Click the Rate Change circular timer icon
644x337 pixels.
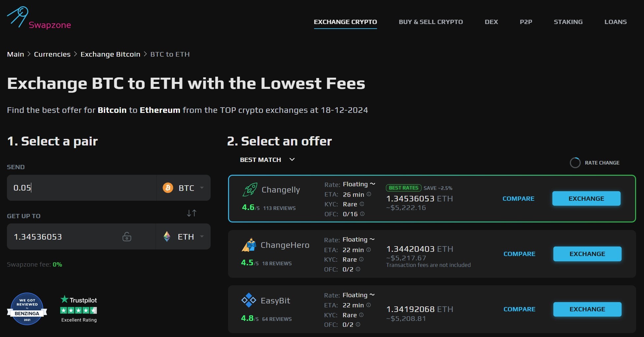point(575,163)
